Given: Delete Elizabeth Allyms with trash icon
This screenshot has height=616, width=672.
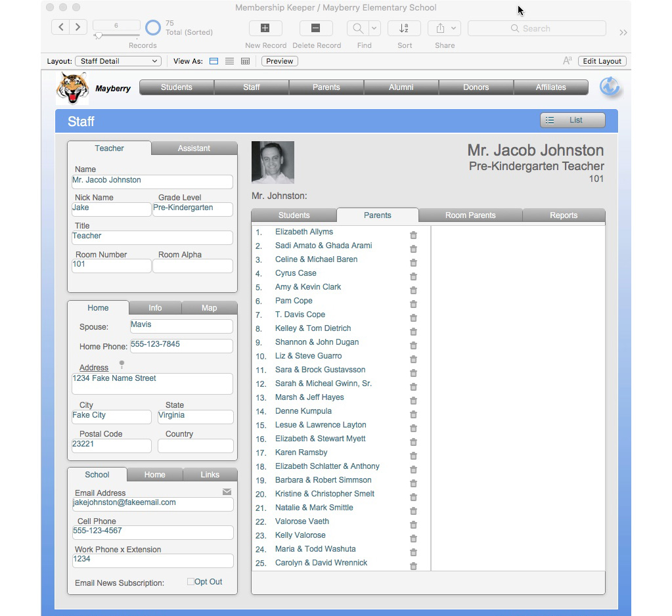Looking at the screenshot, I should pos(413,235).
